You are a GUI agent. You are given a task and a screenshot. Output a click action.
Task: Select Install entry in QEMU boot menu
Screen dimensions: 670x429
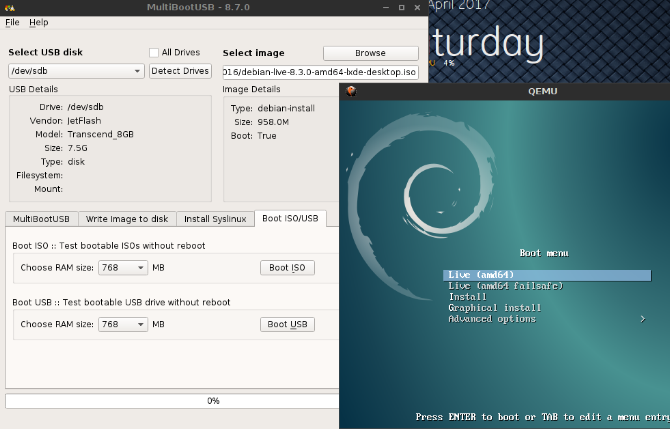tap(467, 297)
